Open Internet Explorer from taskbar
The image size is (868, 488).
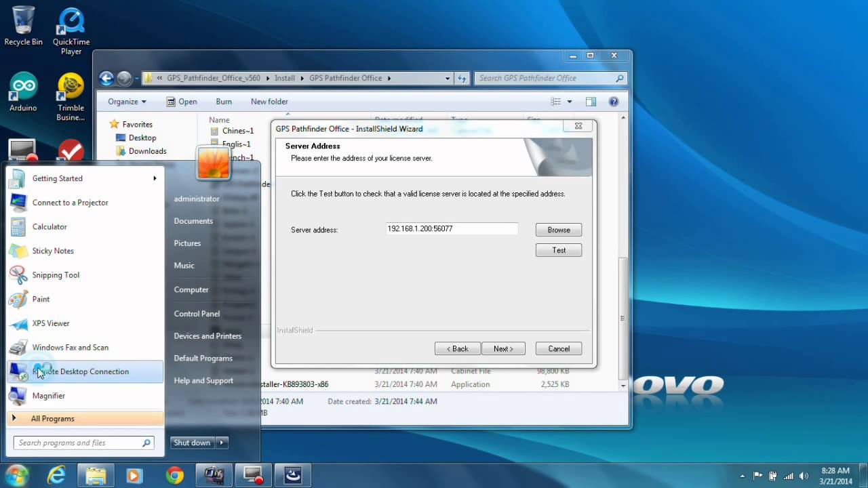(x=56, y=475)
